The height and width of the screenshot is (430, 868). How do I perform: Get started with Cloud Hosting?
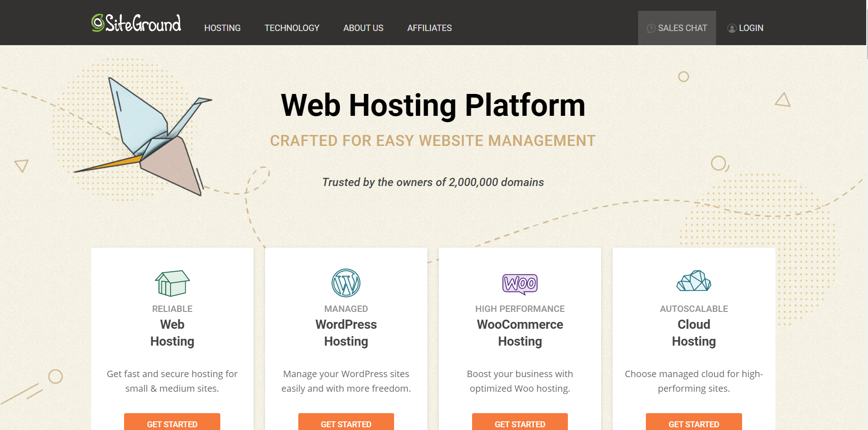pos(693,423)
